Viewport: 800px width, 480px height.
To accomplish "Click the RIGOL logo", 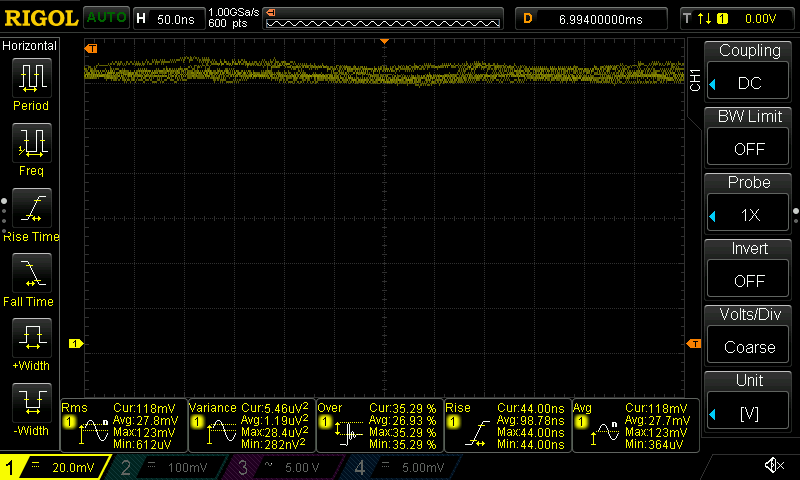I will [x=41, y=18].
